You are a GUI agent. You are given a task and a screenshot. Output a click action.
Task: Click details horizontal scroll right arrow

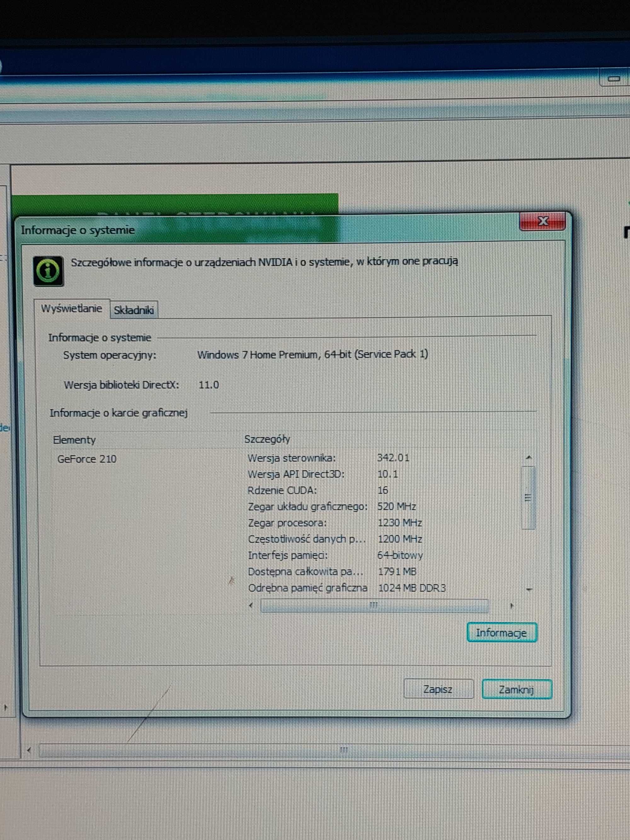(512, 606)
